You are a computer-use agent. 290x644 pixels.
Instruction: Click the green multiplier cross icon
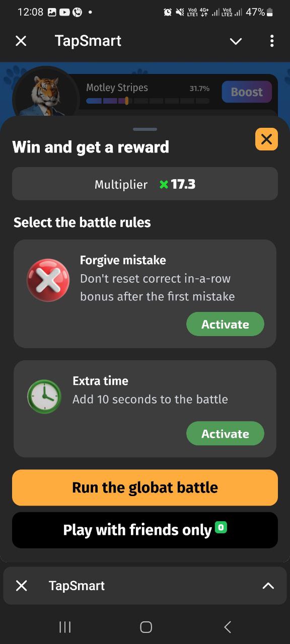(x=163, y=184)
